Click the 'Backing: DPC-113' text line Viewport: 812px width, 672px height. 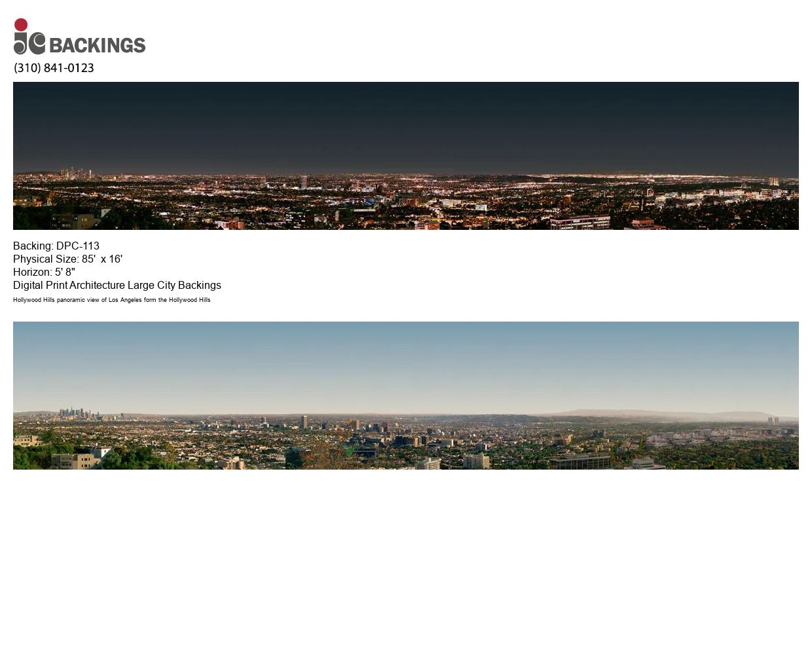pos(56,246)
